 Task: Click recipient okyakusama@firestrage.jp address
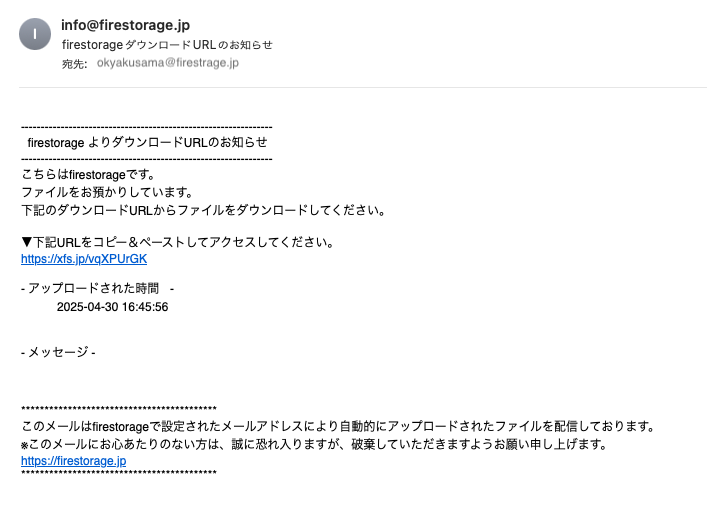point(168,63)
